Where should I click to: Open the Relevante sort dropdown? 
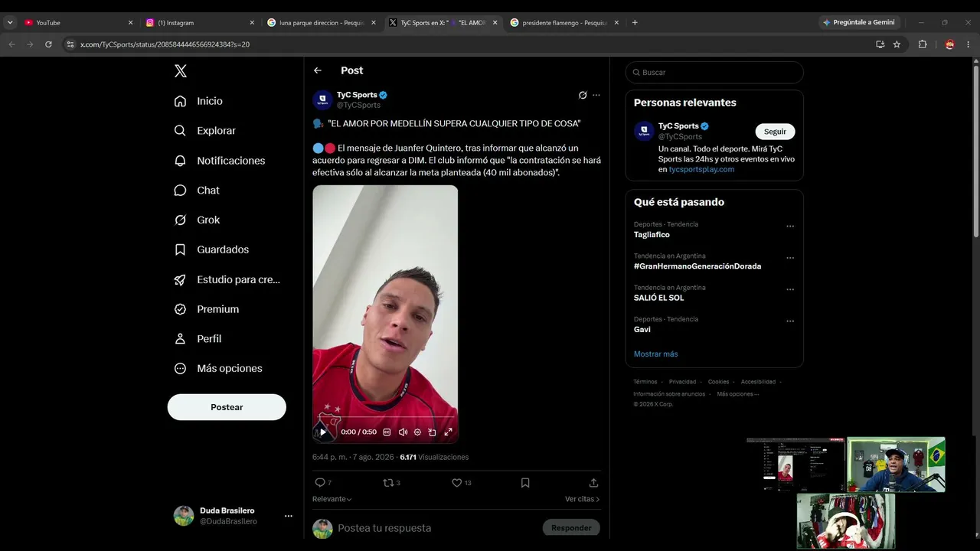click(x=332, y=499)
